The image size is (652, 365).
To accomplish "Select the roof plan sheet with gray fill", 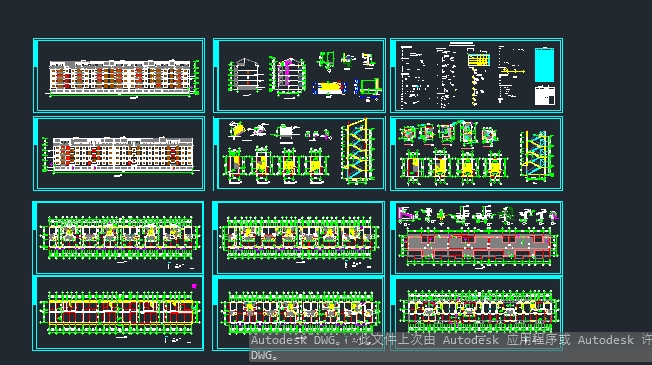I will pos(477,237).
